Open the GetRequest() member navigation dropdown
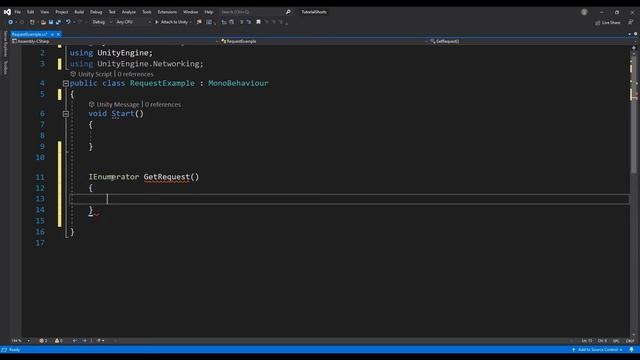640x360 pixels. (x=533, y=41)
